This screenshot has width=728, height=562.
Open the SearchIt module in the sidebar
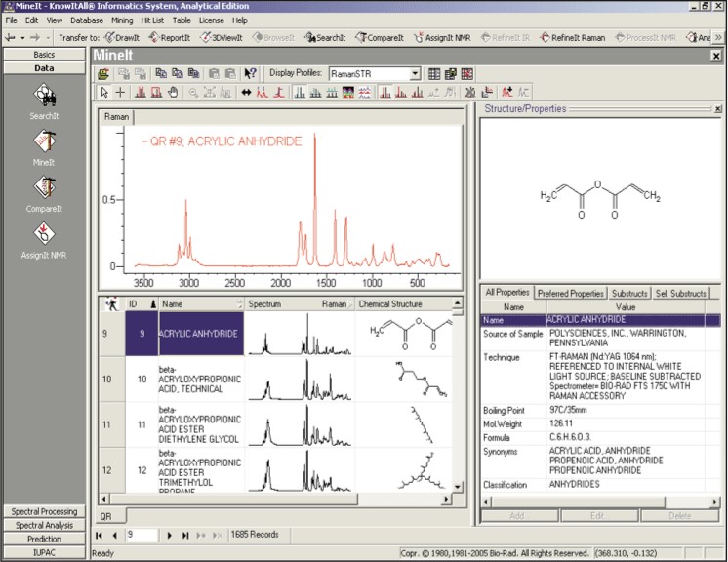44,101
